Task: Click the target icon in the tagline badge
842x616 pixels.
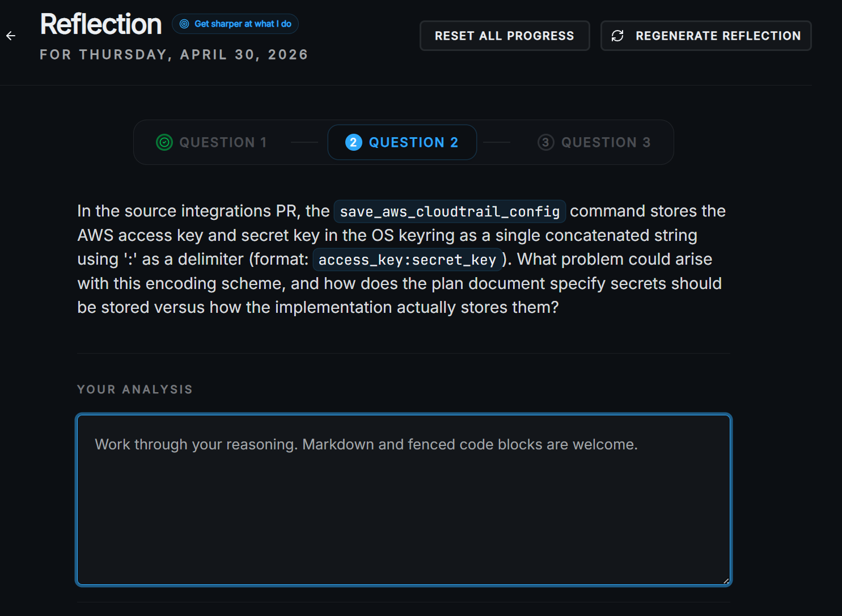Action: pyautogui.click(x=184, y=24)
